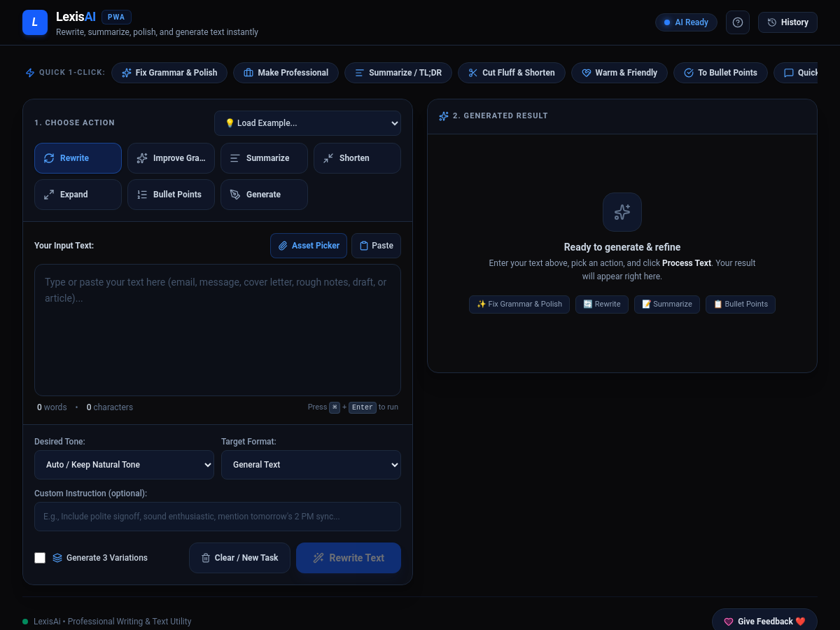The height and width of the screenshot is (630, 840).
Task: Focus the input text area
Action: click(218, 330)
